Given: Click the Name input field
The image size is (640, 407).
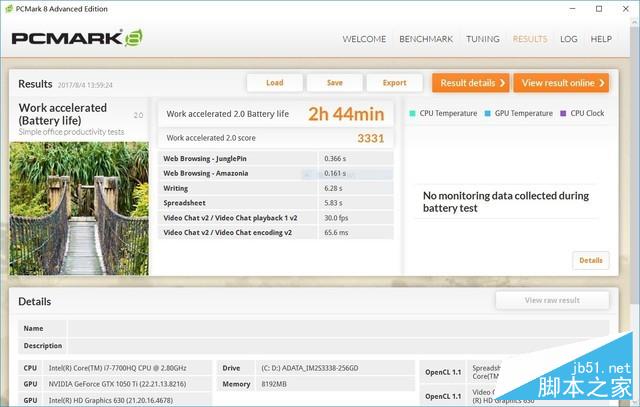Looking at the screenshot, I should [x=338, y=328].
